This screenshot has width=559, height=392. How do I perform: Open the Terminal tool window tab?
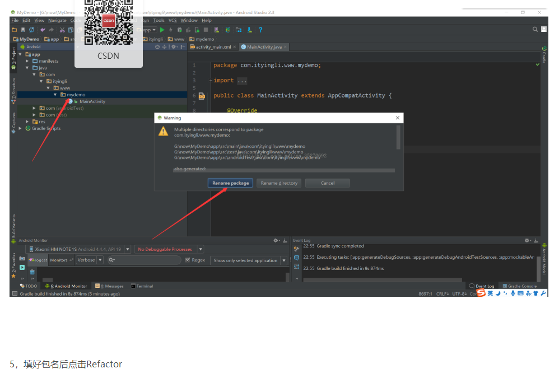click(x=142, y=286)
